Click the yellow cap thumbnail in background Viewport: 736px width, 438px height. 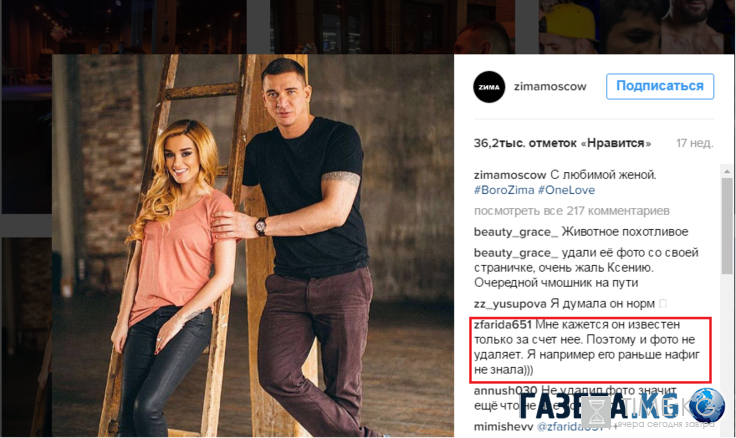tap(569, 26)
